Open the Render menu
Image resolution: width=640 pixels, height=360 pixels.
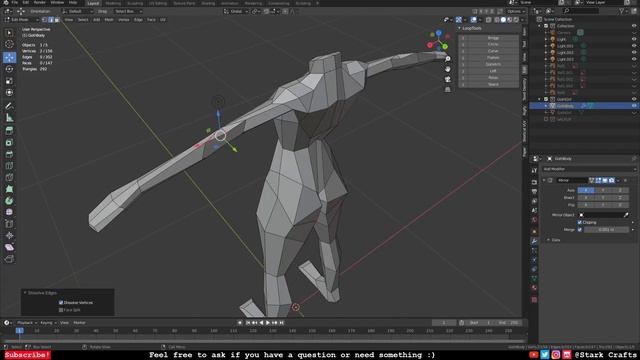click(39, 2)
